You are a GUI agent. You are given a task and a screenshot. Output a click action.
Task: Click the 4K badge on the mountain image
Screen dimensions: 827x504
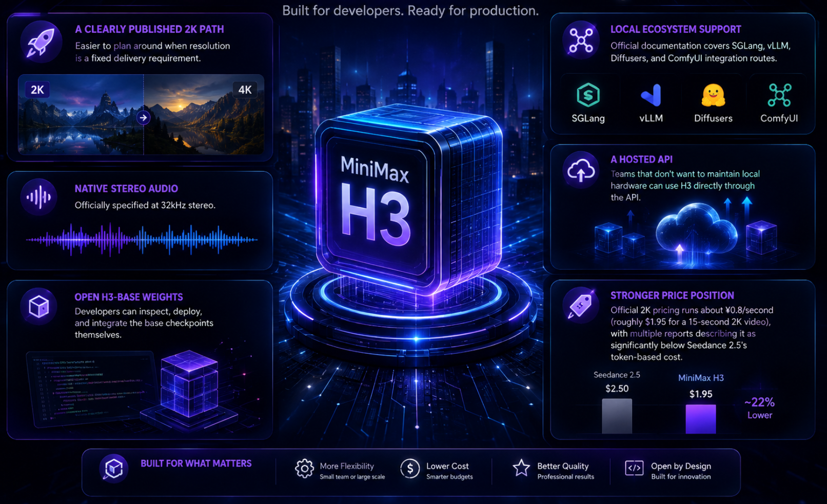pyautogui.click(x=245, y=90)
